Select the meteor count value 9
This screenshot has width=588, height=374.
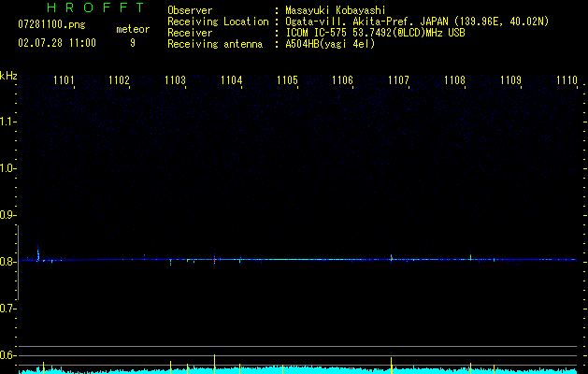pyautogui.click(x=133, y=43)
